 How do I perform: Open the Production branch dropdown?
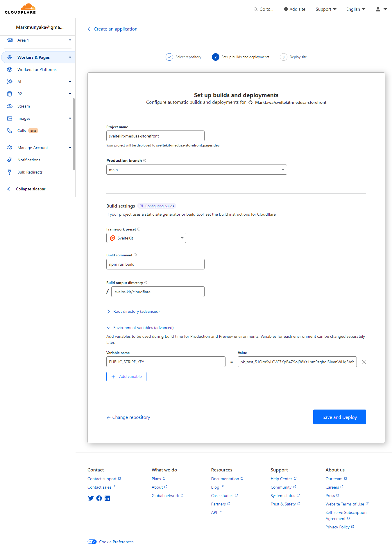pos(197,170)
